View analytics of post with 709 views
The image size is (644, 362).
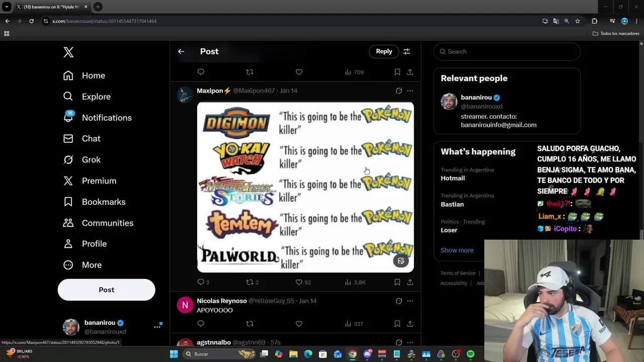coord(354,72)
